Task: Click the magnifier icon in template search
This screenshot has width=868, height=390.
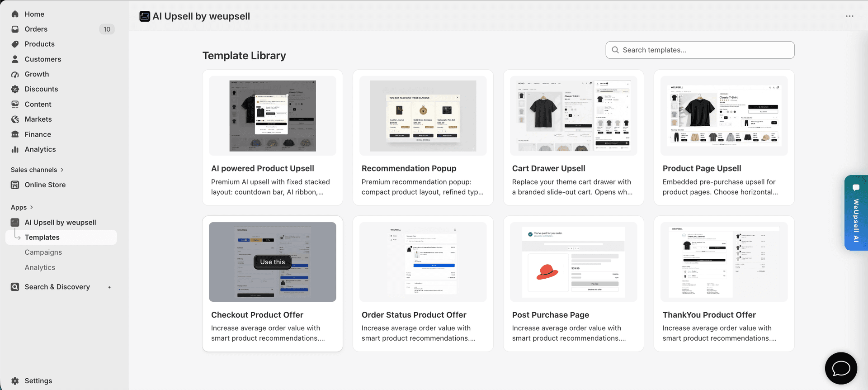Action: pyautogui.click(x=615, y=50)
